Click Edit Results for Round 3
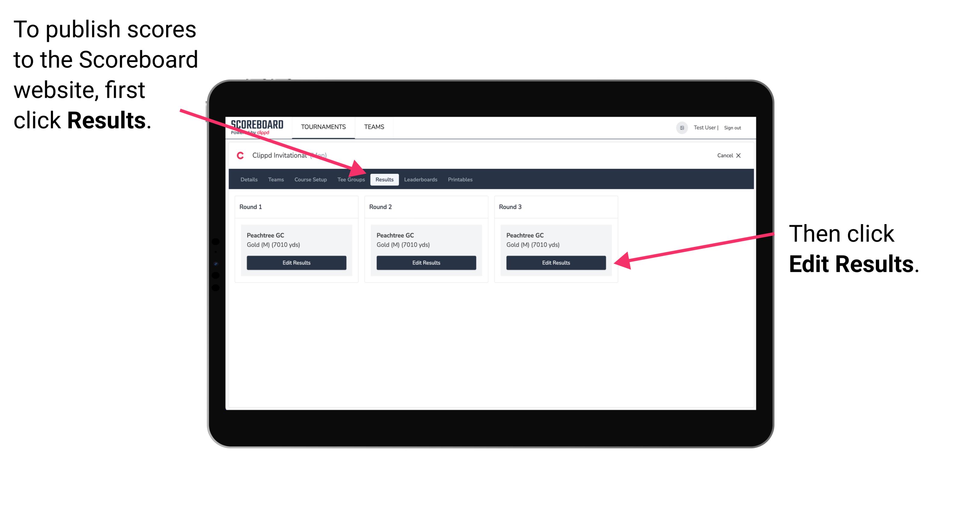980x527 pixels. [x=555, y=263]
